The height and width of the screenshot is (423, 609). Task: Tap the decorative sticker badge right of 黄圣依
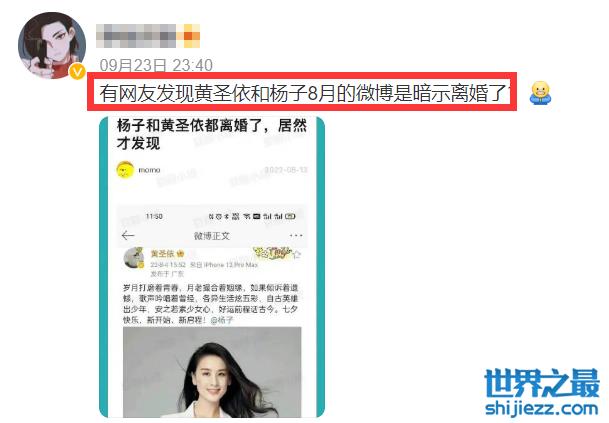point(271,253)
